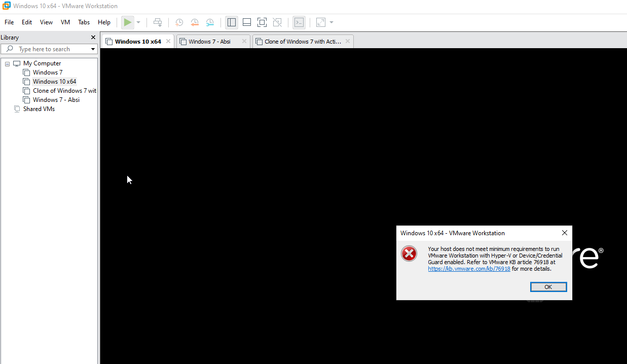Open stretch guest dropdown arrow
This screenshot has width=627, height=364.
coord(331,22)
